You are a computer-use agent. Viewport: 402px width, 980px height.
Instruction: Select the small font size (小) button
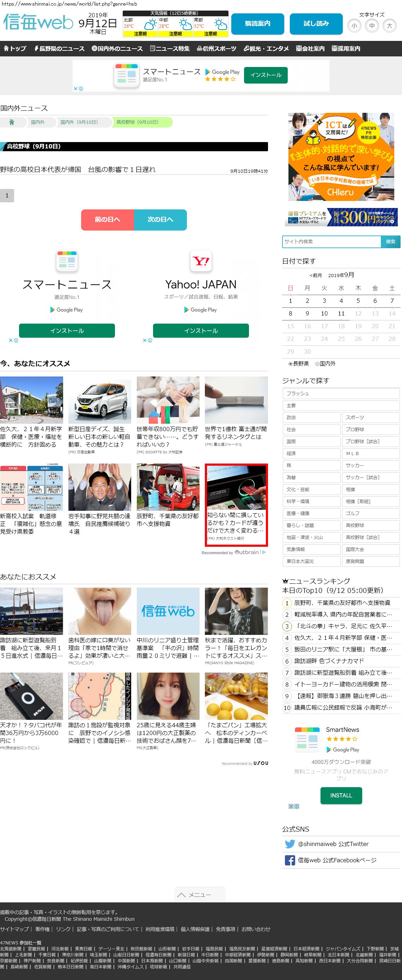point(354,26)
